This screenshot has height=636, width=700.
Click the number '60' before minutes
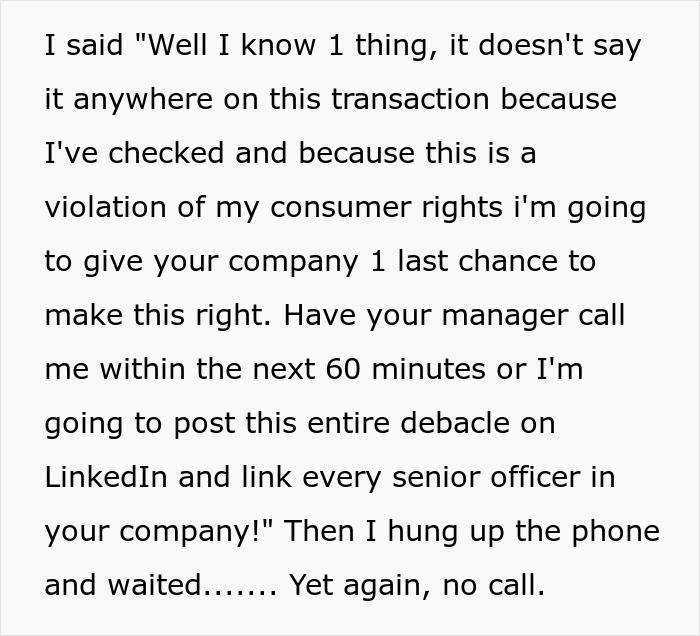click(x=343, y=370)
